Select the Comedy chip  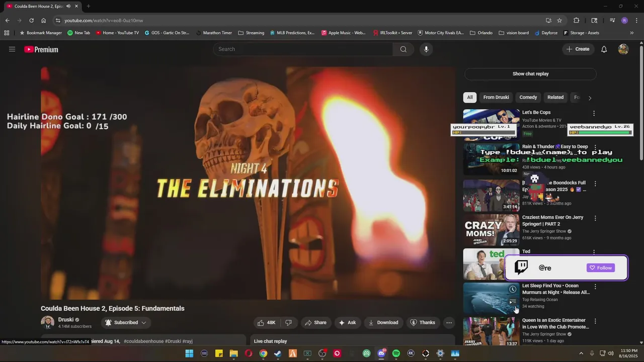click(528, 98)
